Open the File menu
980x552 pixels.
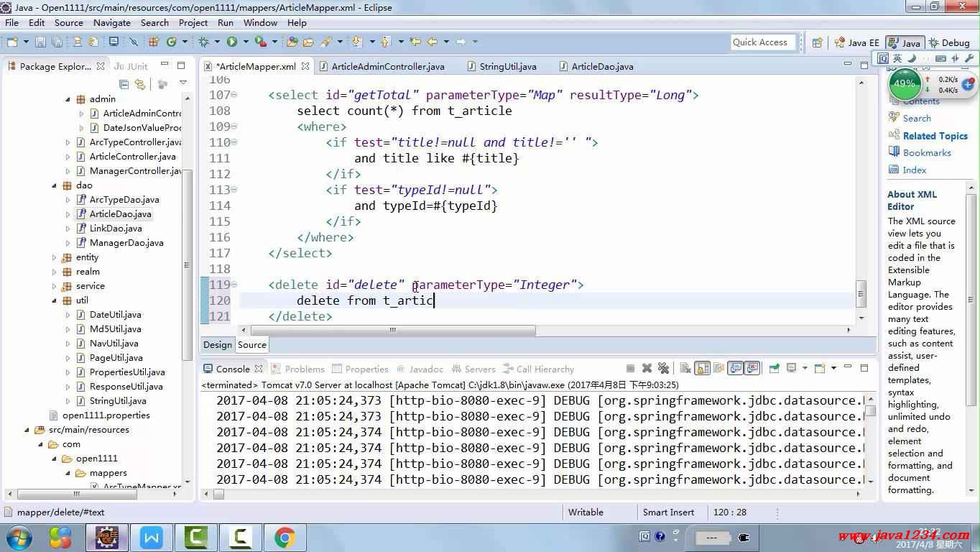point(11,22)
